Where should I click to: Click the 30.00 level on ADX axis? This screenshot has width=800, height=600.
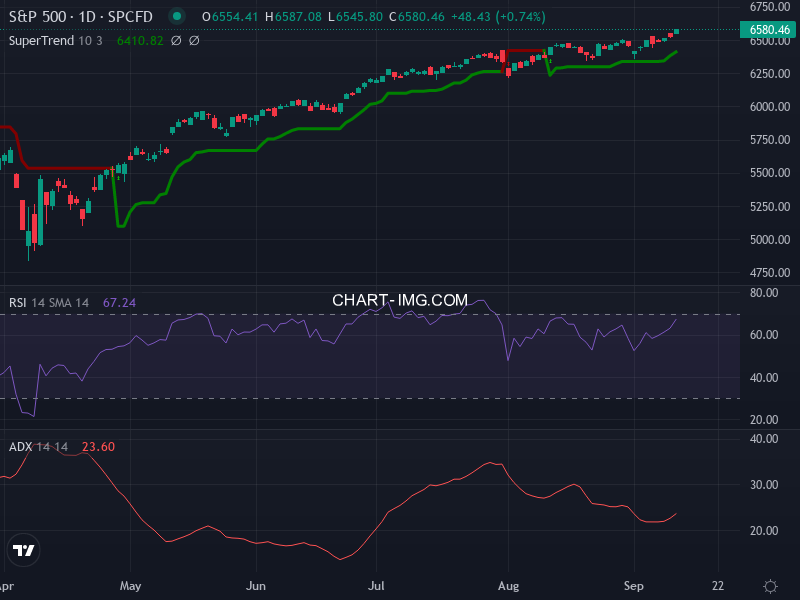pos(764,485)
